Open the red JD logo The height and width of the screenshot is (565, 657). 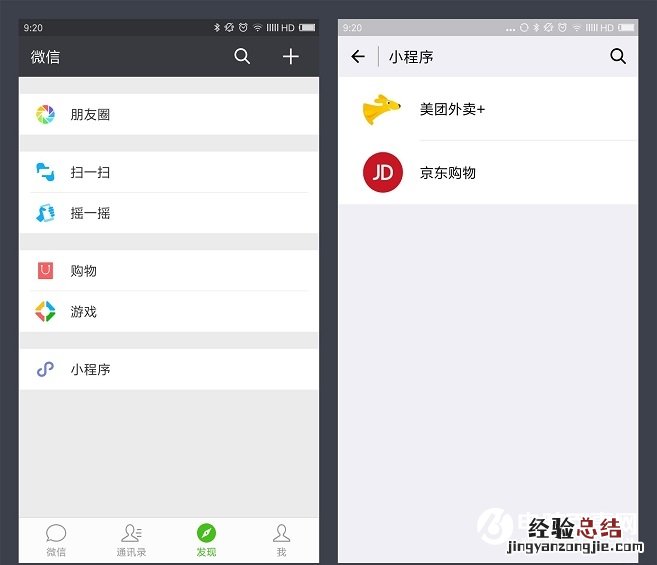(x=383, y=172)
